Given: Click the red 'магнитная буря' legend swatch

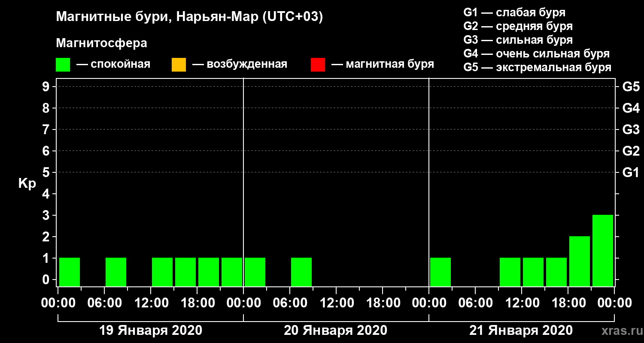Looking at the screenshot, I should pyautogui.click(x=318, y=65).
